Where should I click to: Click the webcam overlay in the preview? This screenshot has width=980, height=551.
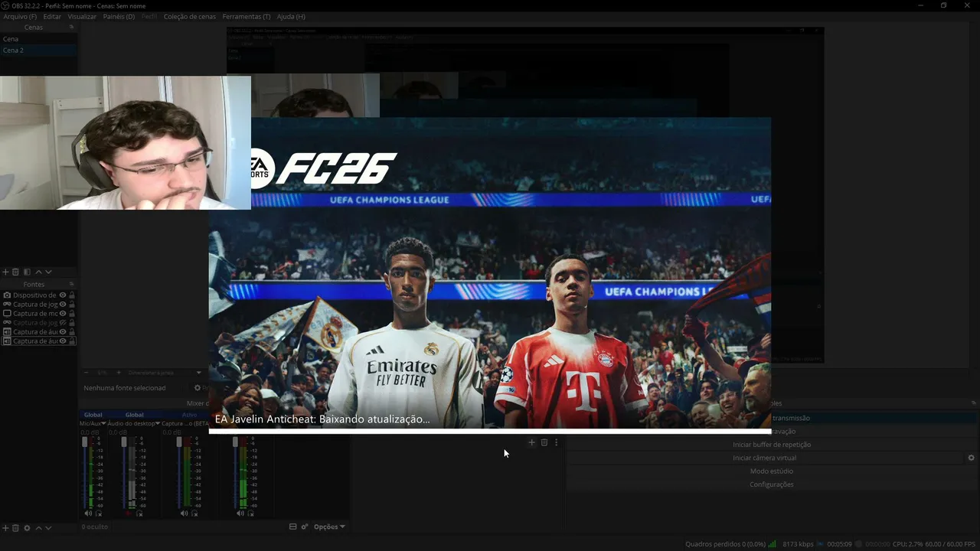point(126,142)
